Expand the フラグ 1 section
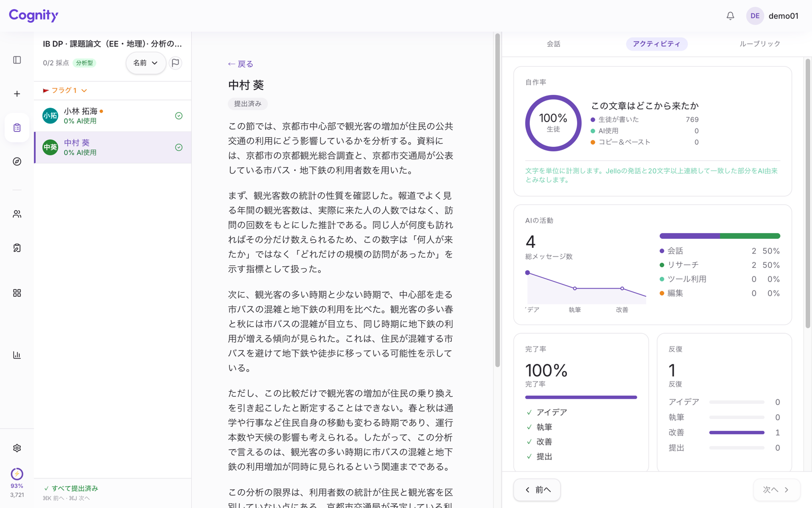Viewport: 812px width, 508px height. (65, 90)
